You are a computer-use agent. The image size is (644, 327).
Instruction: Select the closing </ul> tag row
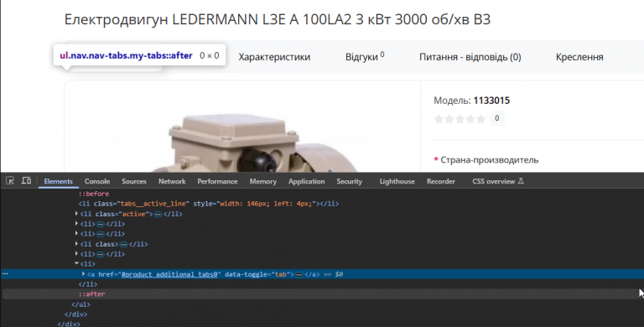[80, 304]
